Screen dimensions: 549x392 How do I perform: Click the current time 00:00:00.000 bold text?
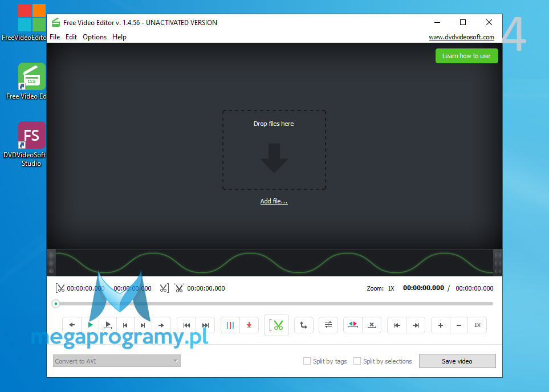point(424,288)
